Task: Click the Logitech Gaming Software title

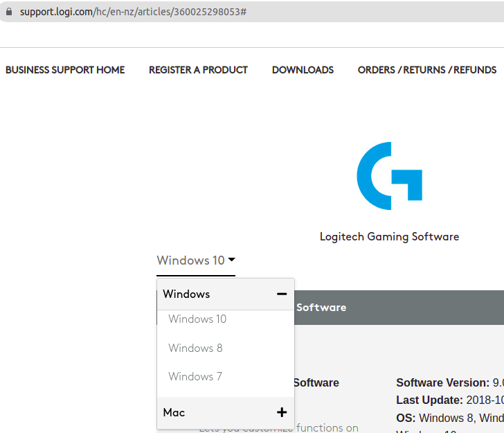Action: click(x=389, y=237)
